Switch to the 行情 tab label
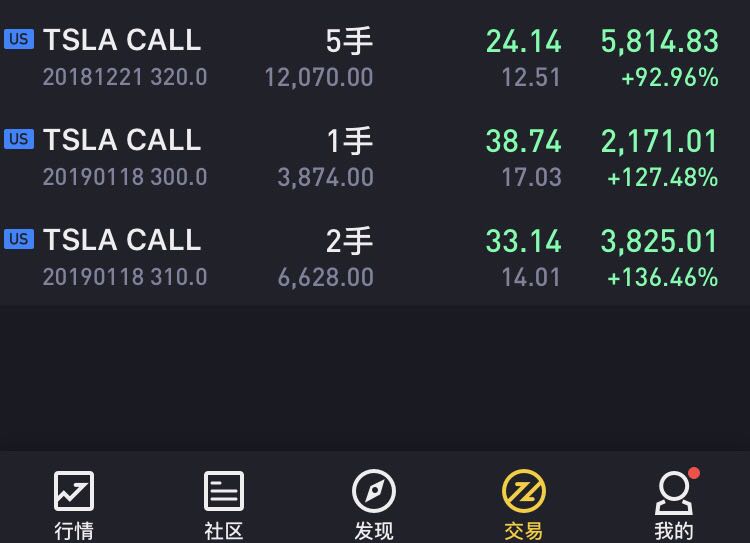750x543 pixels. tap(74, 531)
